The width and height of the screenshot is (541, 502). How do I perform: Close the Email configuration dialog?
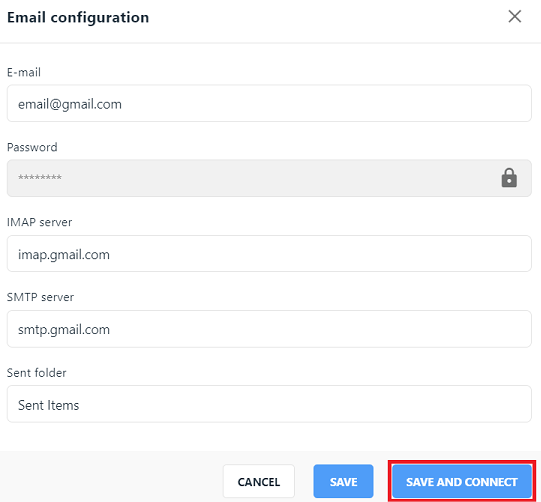(x=514, y=16)
